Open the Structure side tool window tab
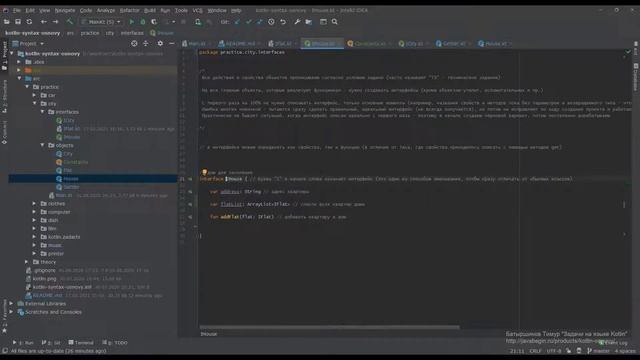 pyautogui.click(x=4, y=96)
